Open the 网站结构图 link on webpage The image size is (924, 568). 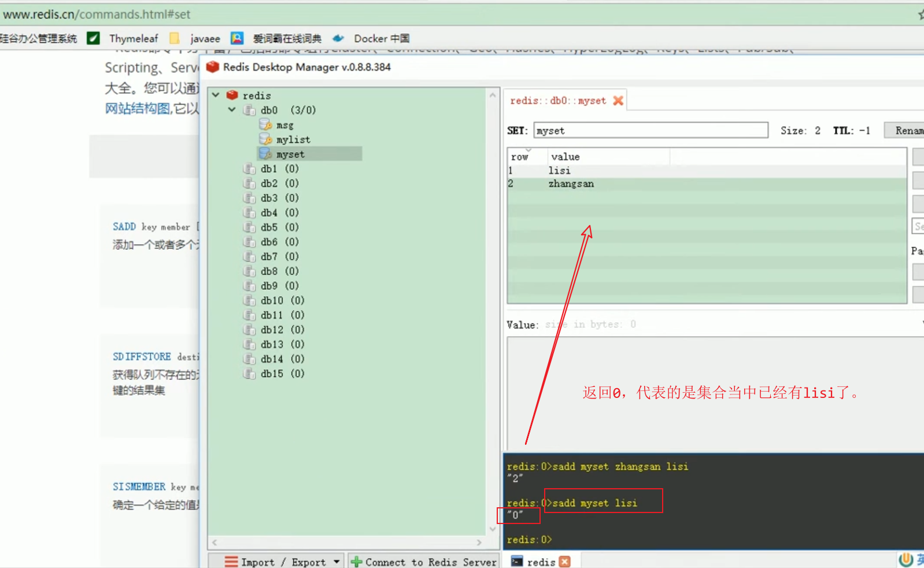click(138, 108)
